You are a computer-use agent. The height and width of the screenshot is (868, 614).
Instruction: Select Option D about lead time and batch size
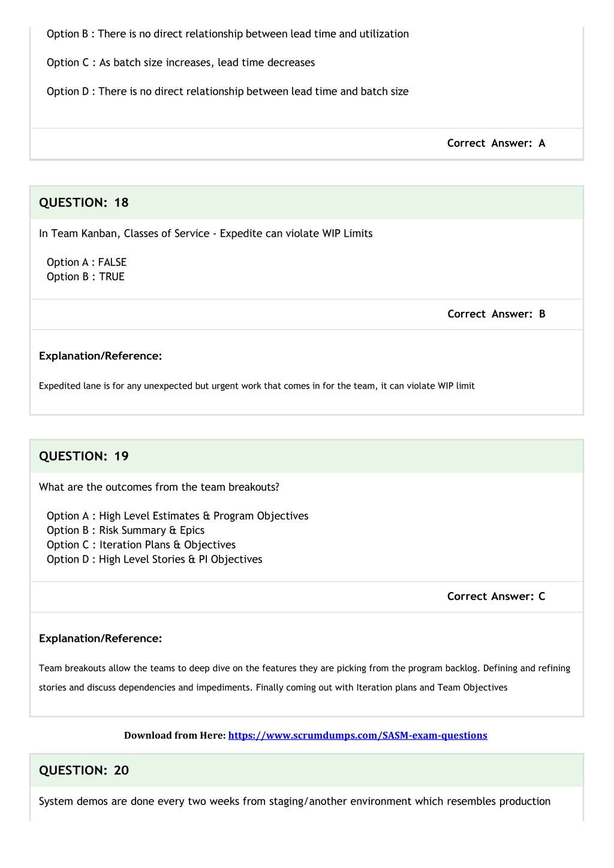(228, 92)
